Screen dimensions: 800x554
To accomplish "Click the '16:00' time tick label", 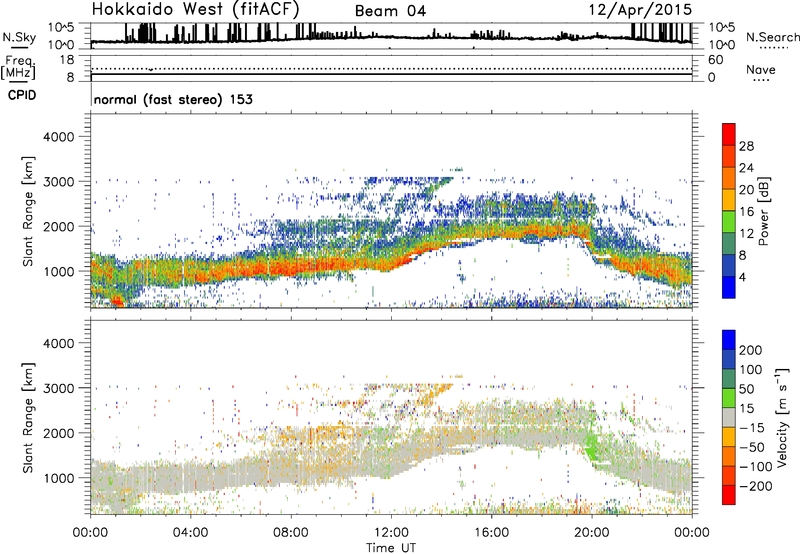I will click(x=491, y=533).
